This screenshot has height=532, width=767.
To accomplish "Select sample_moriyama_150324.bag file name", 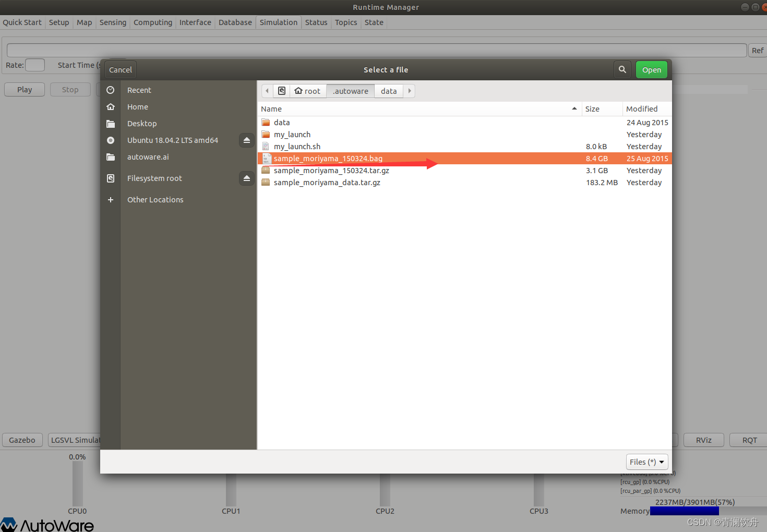I will (328, 159).
